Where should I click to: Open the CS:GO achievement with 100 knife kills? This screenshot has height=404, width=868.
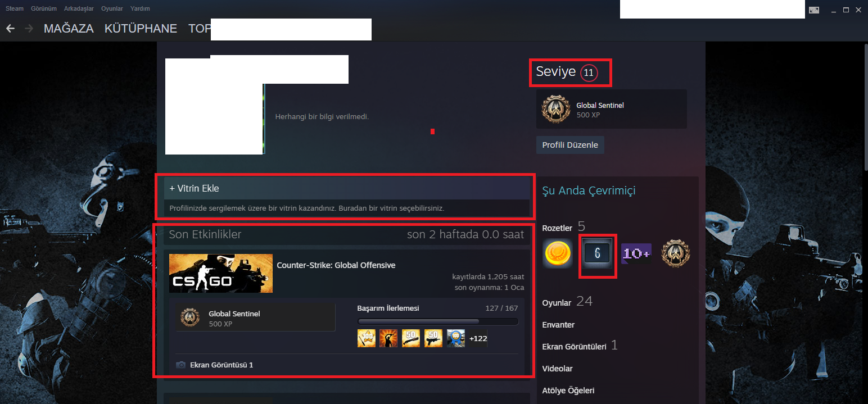366,338
